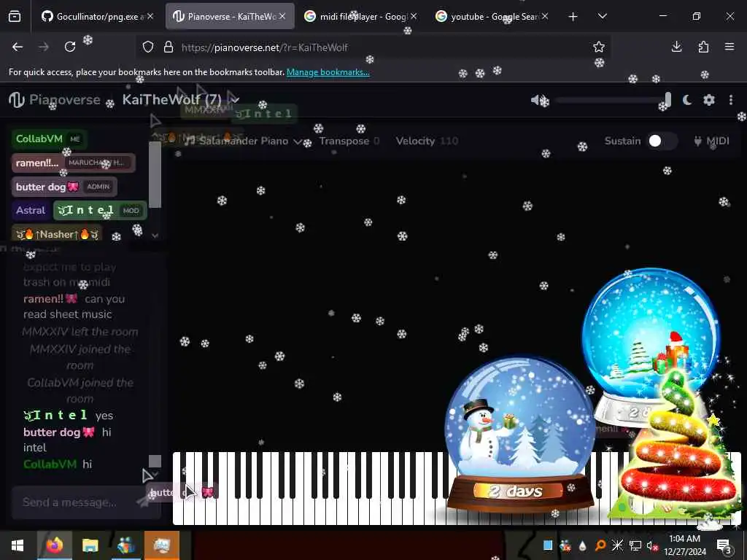Click Intel's 'yes' chat message
The image size is (747, 560).
(x=68, y=415)
